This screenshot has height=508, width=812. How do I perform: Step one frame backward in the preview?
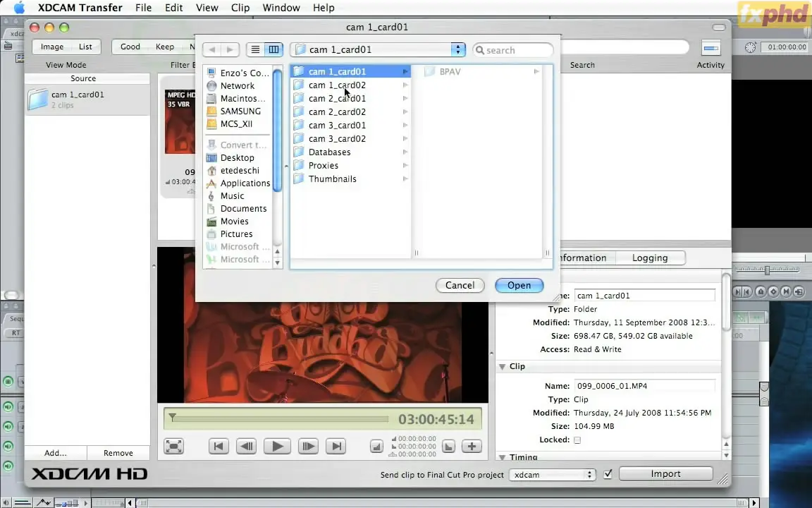247,447
